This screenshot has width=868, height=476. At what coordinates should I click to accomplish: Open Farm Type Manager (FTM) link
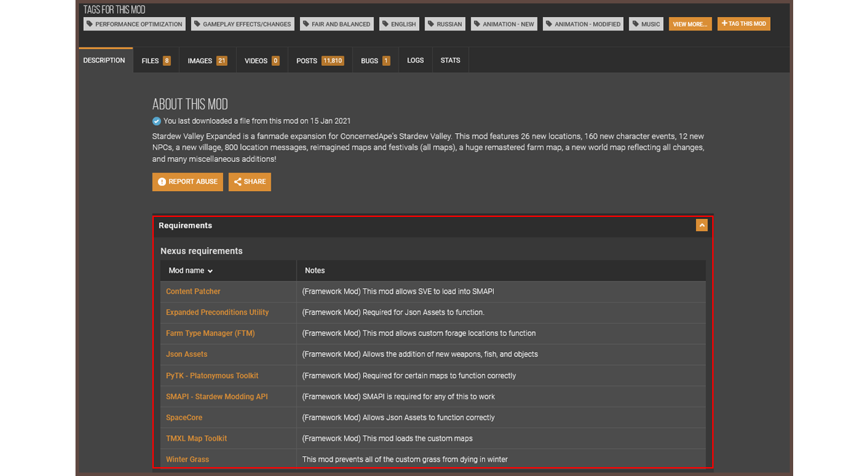pyautogui.click(x=210, y=333)
